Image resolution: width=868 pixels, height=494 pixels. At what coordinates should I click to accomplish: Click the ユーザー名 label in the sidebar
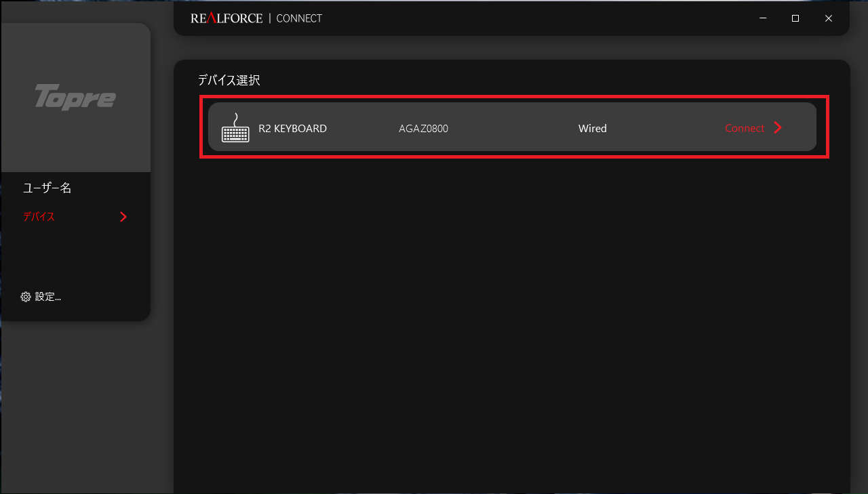click(47, 188)
